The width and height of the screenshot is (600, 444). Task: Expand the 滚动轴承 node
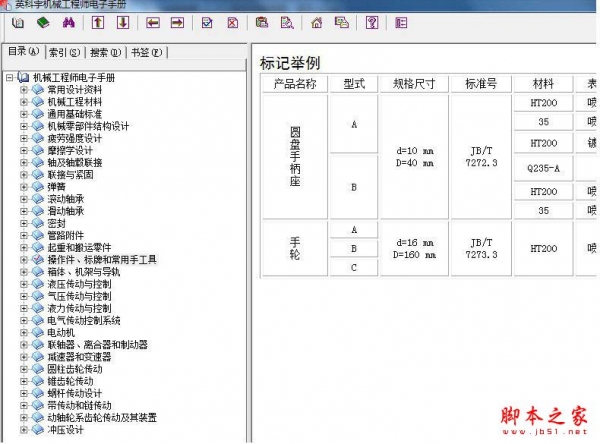point(24,199)
